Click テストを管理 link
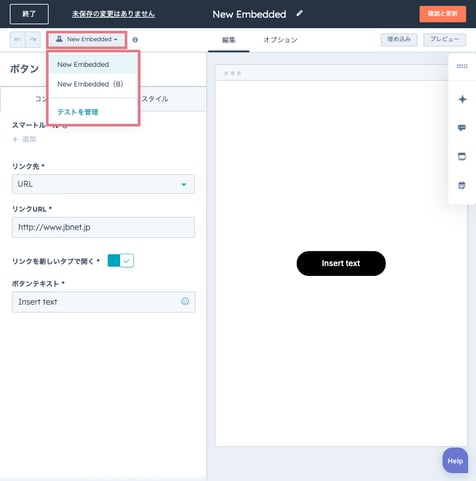The height and width of the screenshot is (481, 476). click(x=78, y=112)
